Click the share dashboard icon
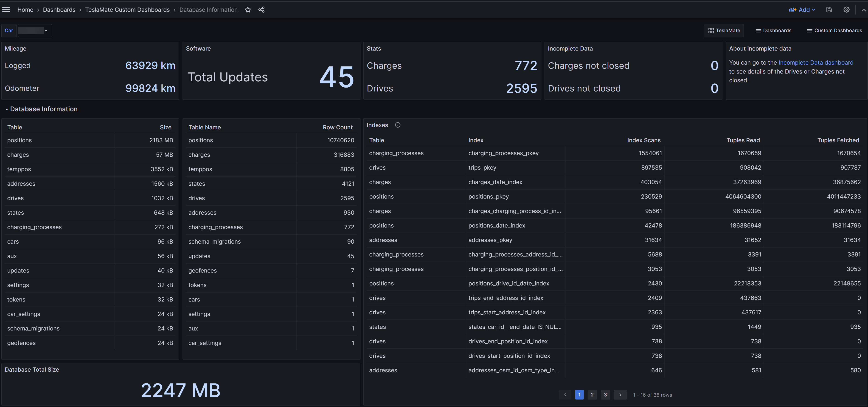 (261, 10)
